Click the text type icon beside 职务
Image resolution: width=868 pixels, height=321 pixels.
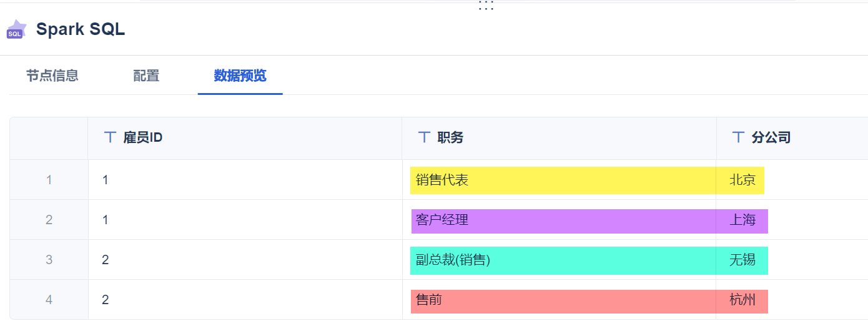424,137
